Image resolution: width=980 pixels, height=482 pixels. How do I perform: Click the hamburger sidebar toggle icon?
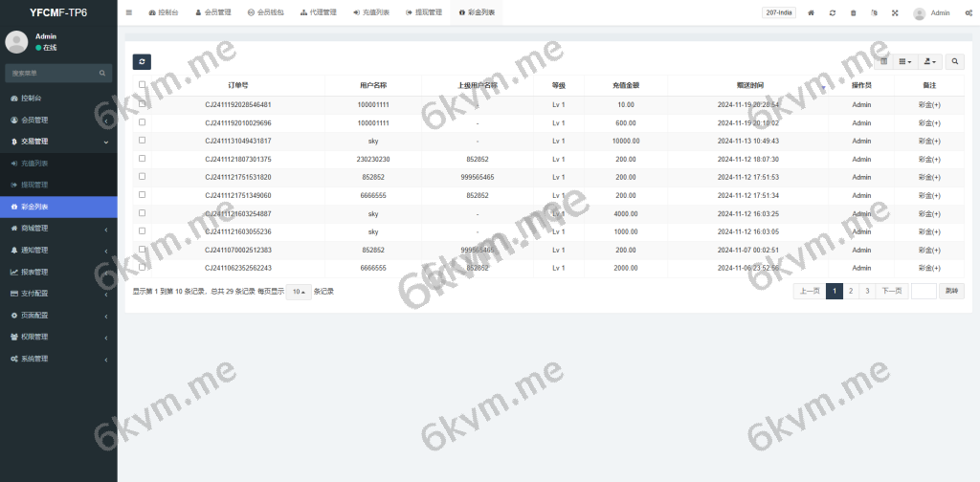click(x=129, y=12)
